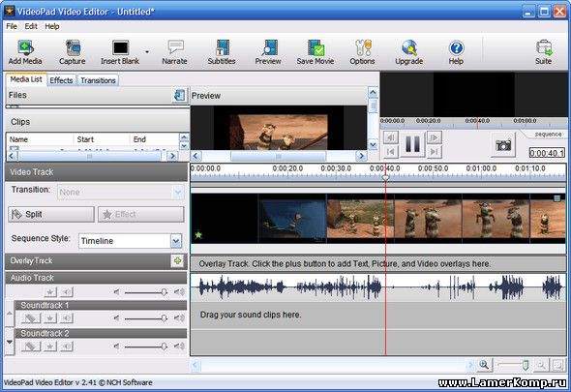571x392 pixels.
Task: Click the Upgrade toolbar icon
Action: tap(409, 52)
